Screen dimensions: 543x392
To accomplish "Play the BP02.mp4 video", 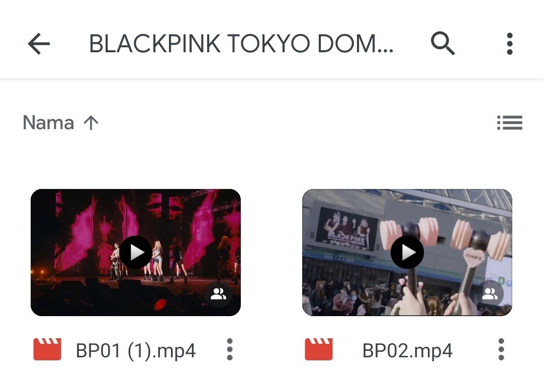I will coord(407,252).
